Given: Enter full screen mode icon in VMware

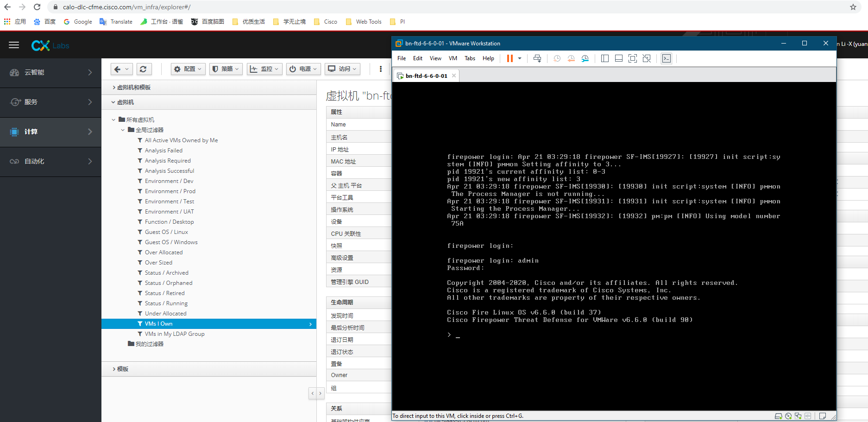Looking at the screenshot, I should coord(633,58).
